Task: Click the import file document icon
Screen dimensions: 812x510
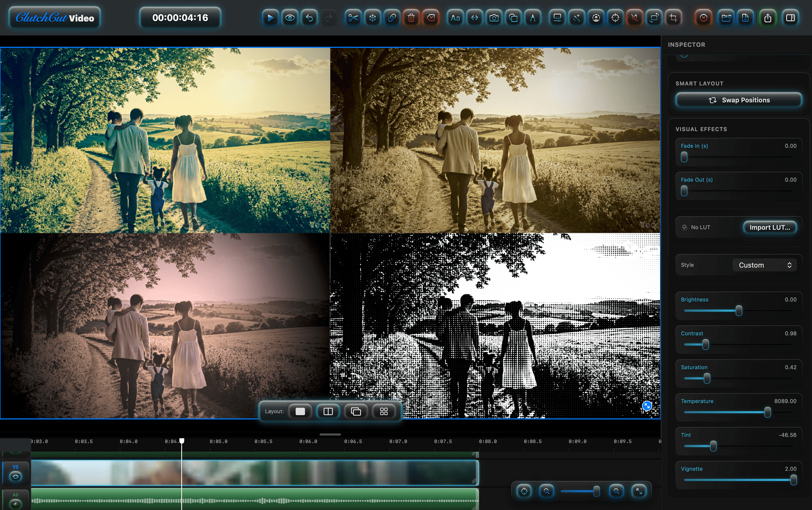Action: (x=745, y=18)
